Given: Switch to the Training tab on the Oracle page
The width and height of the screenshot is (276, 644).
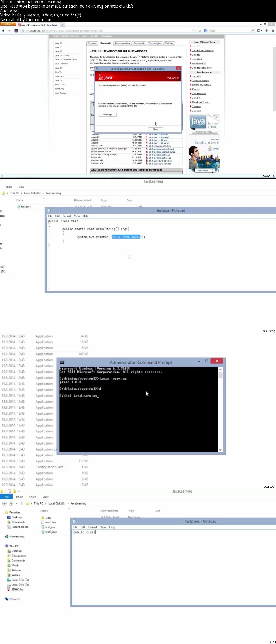Looking at the screenshot, I should [x=169, y=43].
